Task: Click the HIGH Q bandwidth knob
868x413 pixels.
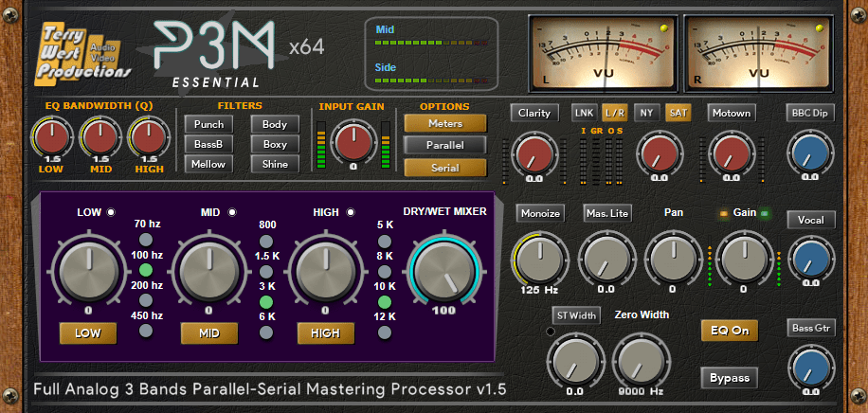Action: (149, 138)
